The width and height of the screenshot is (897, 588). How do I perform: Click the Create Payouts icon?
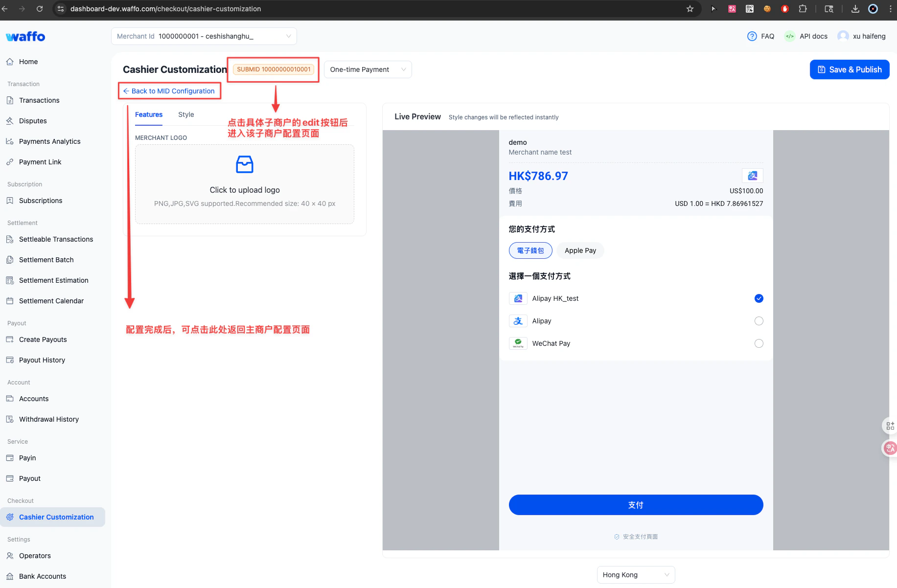[10, 339]
